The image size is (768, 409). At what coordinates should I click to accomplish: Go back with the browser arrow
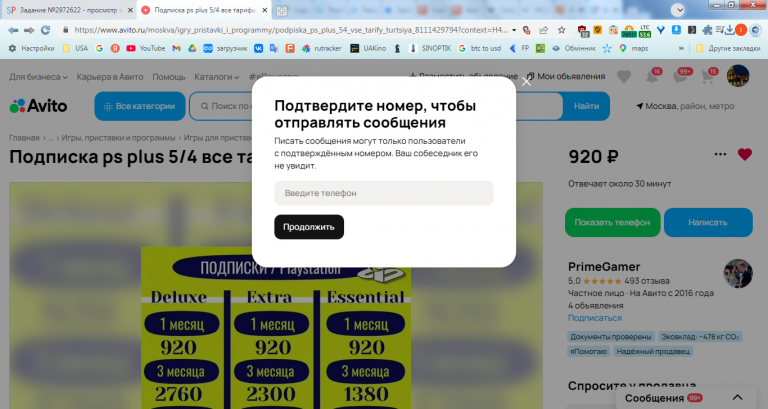[x=13, y=30]
